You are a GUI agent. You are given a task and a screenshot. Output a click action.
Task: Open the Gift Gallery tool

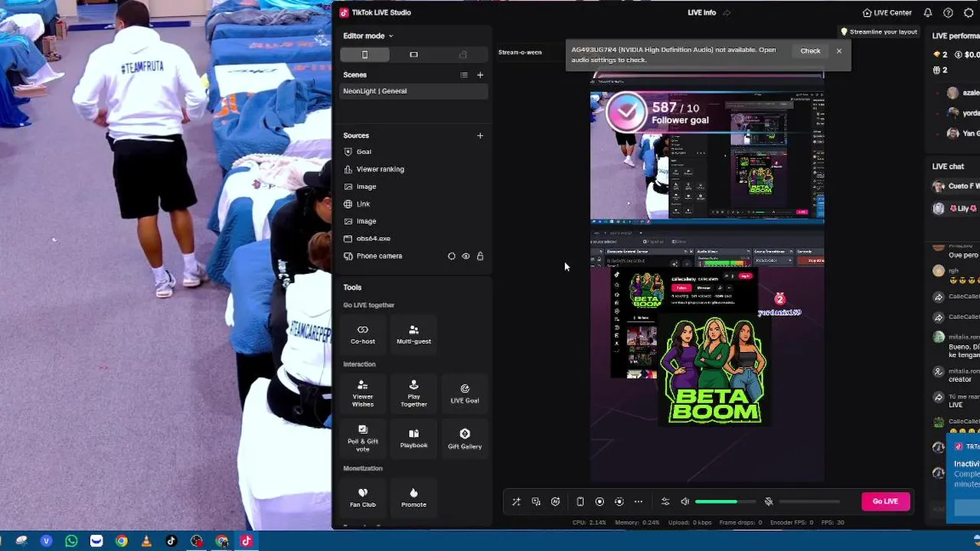pos(465,439)
